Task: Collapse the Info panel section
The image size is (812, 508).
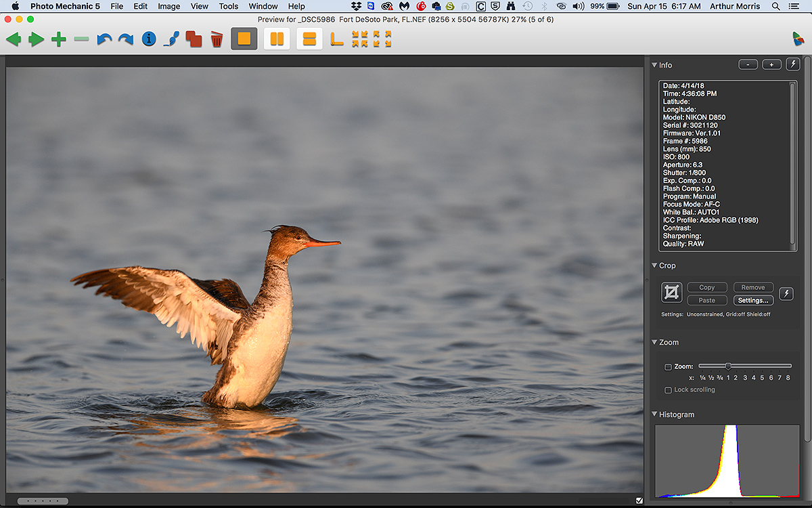Action: [654, 65]
